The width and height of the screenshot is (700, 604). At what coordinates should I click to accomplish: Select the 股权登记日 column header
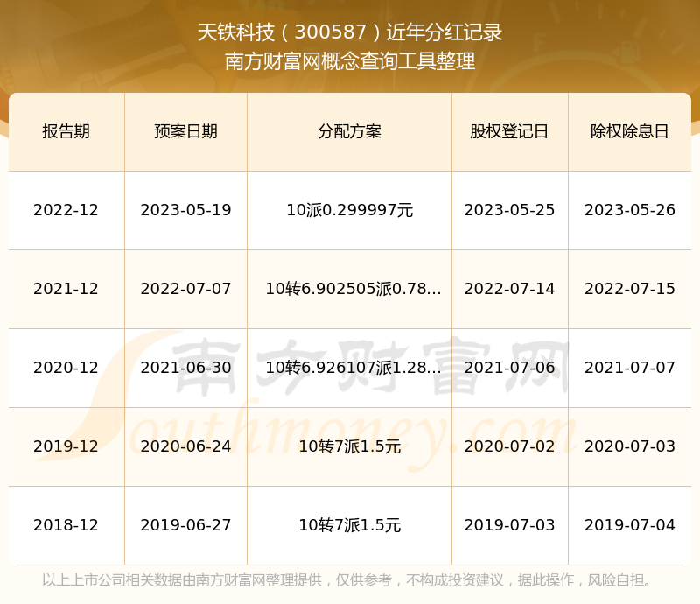(x=509, y=131)
